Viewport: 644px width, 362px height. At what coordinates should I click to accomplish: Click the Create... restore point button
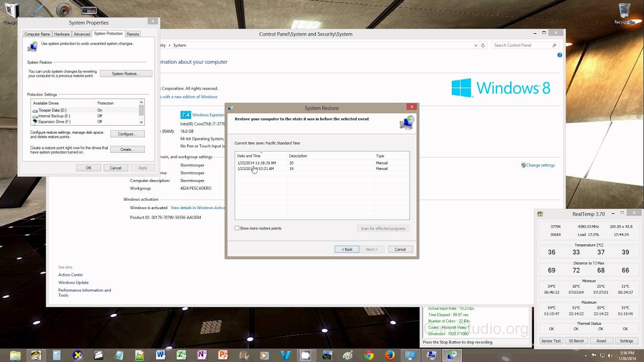(127, 149)
